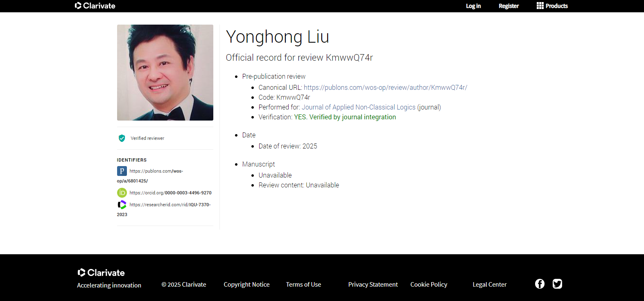Click 'Pre-publication review' list item
The width and height of the screenshot is (644, 301).
click(x=274, y=76)
